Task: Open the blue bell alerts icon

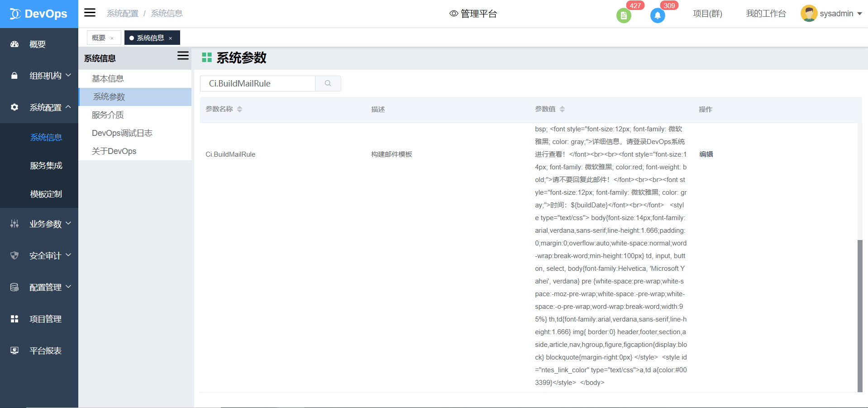Action: click(658, 15)
